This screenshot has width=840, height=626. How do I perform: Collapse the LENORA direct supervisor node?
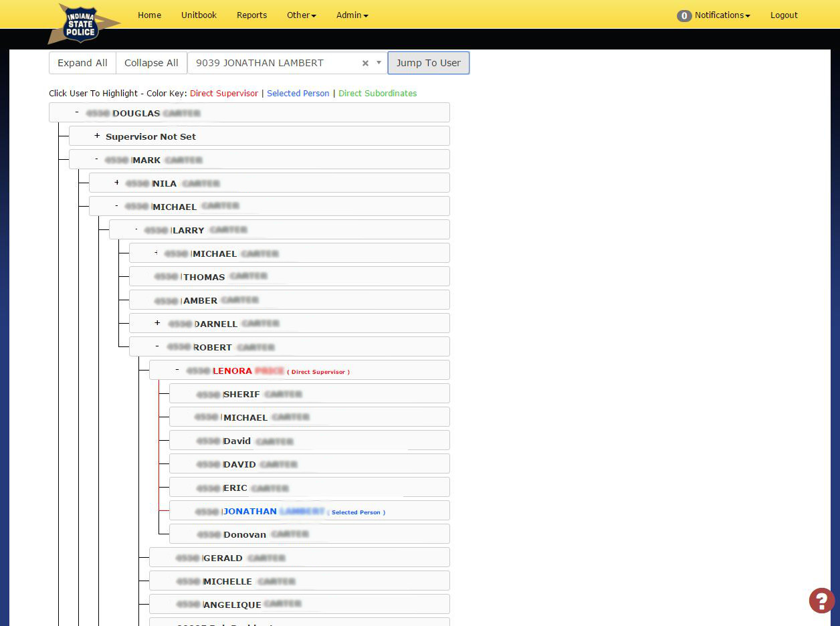[x=177, y=370]
